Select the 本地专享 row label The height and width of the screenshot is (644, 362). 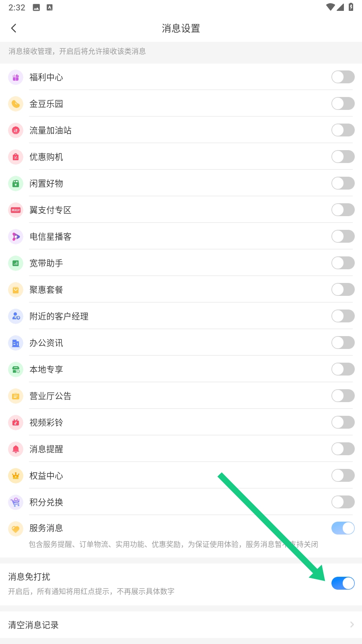[x=46, y=369]
